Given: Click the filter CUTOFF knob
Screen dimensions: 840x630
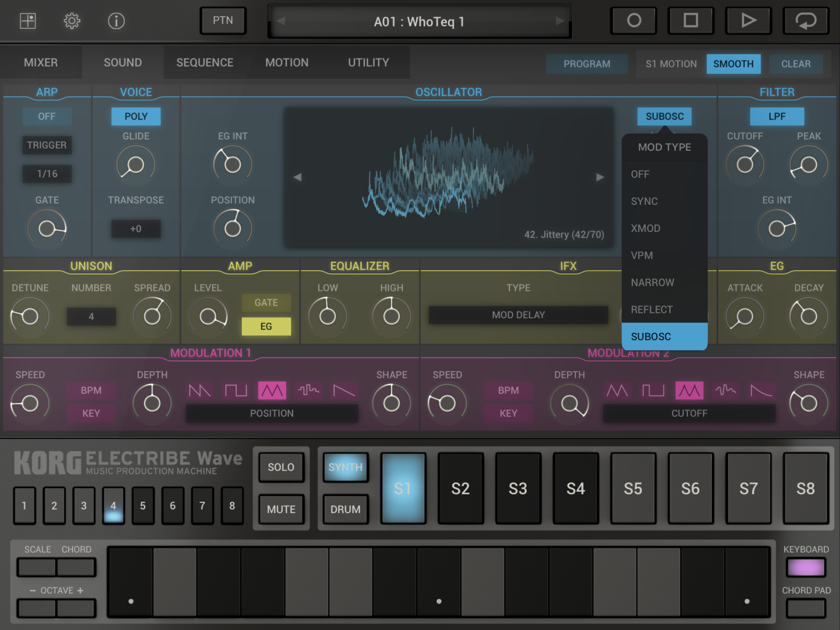Looking at the screenshot, I should [x=745, y=165].
